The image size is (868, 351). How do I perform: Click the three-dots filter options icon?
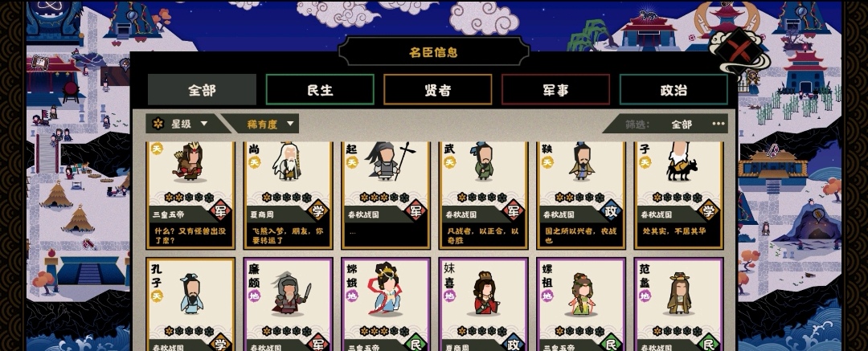click(719, 124)
